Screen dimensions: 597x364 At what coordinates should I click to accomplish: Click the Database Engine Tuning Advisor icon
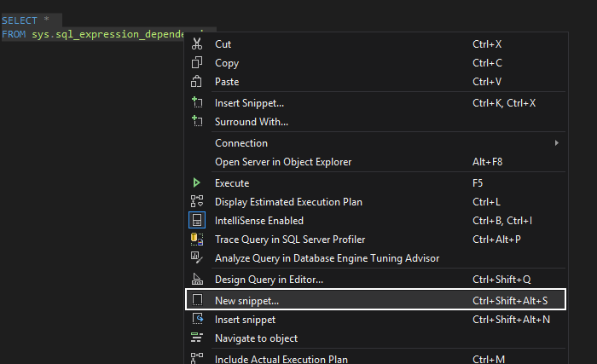[197, 258]
